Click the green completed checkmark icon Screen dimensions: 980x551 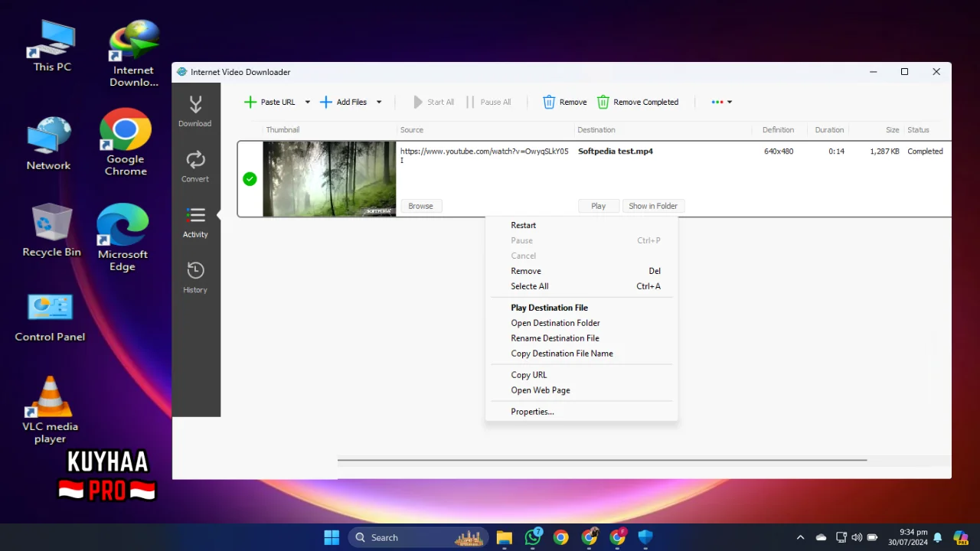[x=250, y=179]
